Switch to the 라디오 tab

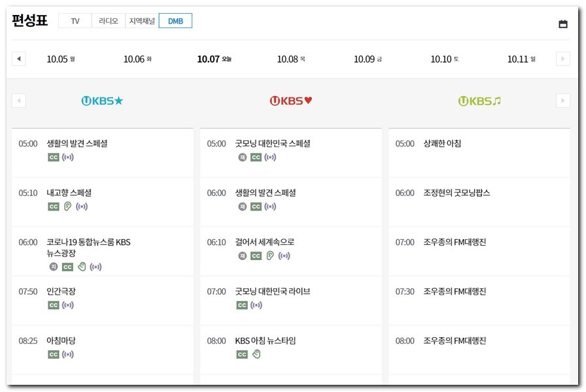(109, 20)
